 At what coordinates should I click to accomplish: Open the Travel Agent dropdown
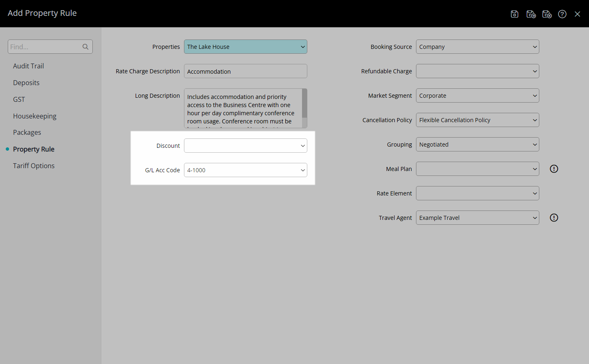pyautogui.click(x=477, y=218)
